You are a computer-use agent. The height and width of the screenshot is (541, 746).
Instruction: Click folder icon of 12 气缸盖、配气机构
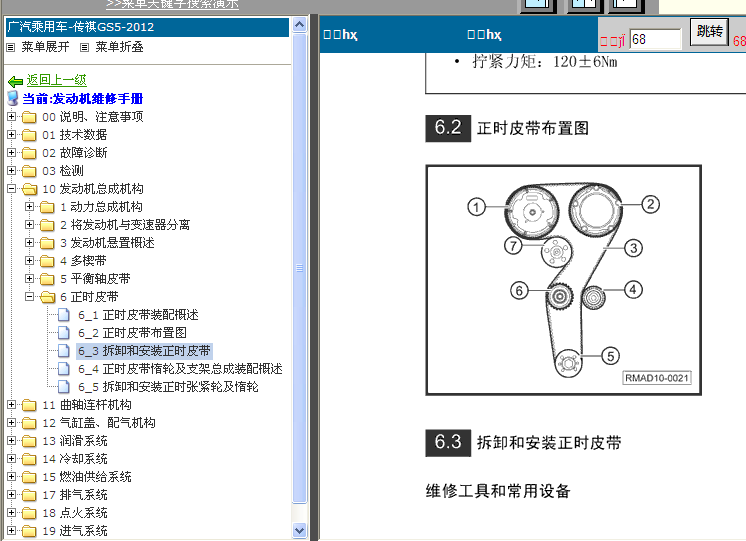[x=29, y=423]
